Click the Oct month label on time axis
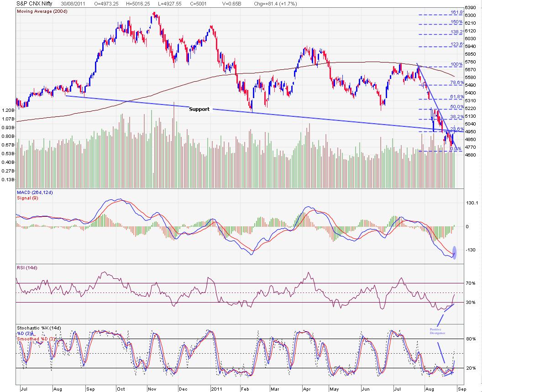 coord(121,389)
